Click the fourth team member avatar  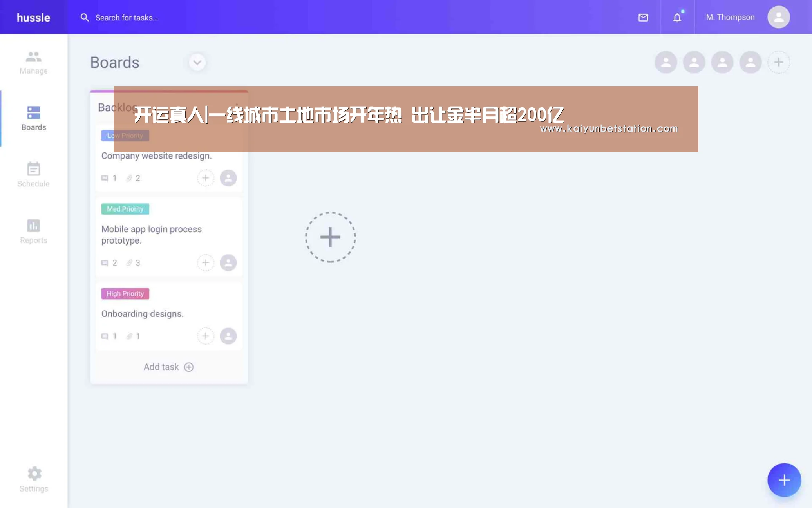click(750, 62)
